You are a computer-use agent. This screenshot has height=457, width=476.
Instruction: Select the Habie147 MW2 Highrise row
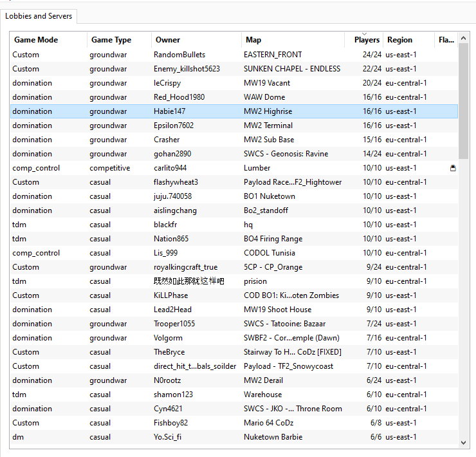pos(234,111)
